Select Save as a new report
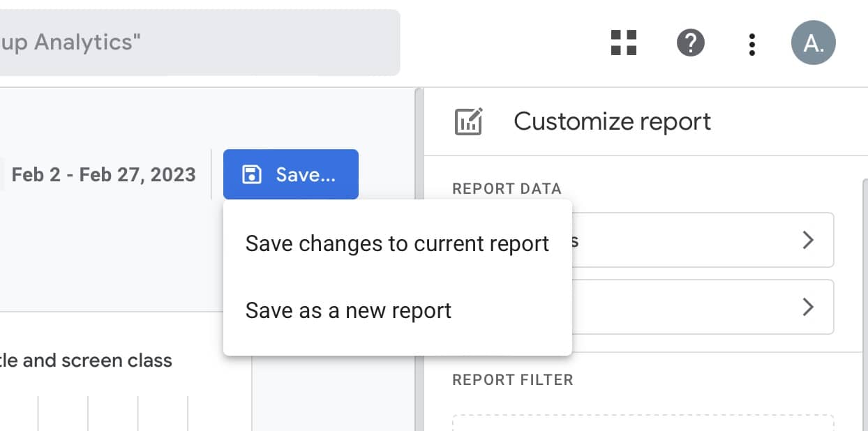868x431 pixels. pos(348,310)
